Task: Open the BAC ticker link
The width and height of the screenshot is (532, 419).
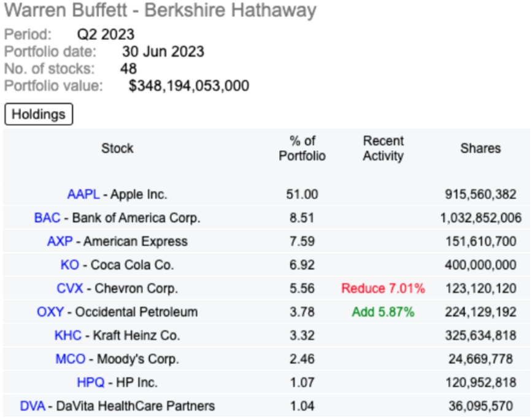Action: pos(47,218)
